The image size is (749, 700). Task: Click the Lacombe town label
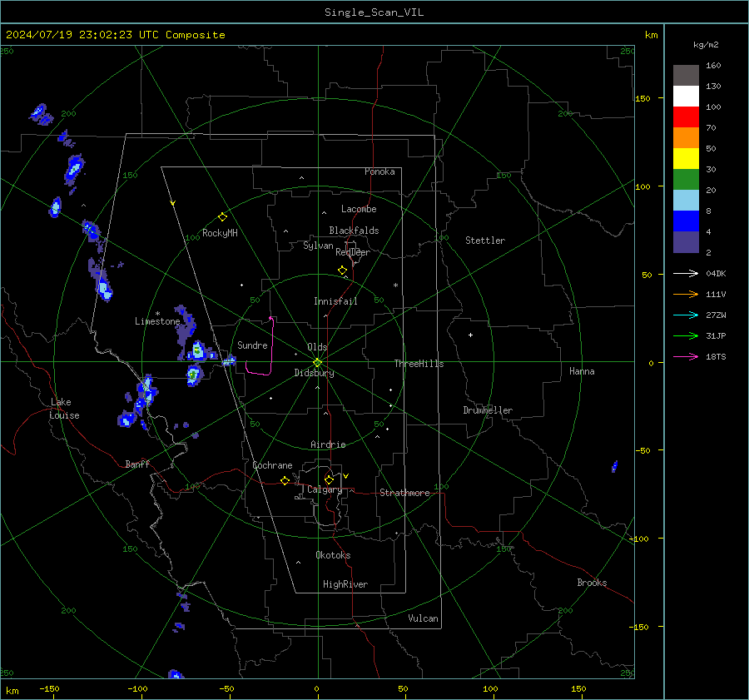(359, 209)
